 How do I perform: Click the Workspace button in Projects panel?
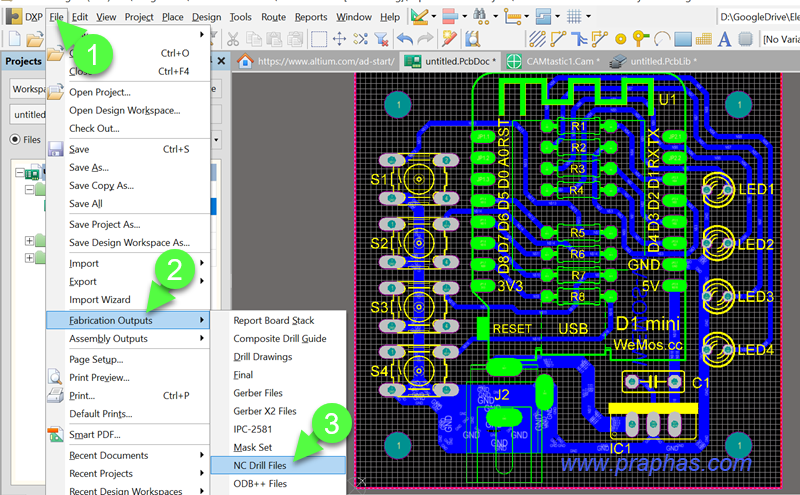coord(28,89)
